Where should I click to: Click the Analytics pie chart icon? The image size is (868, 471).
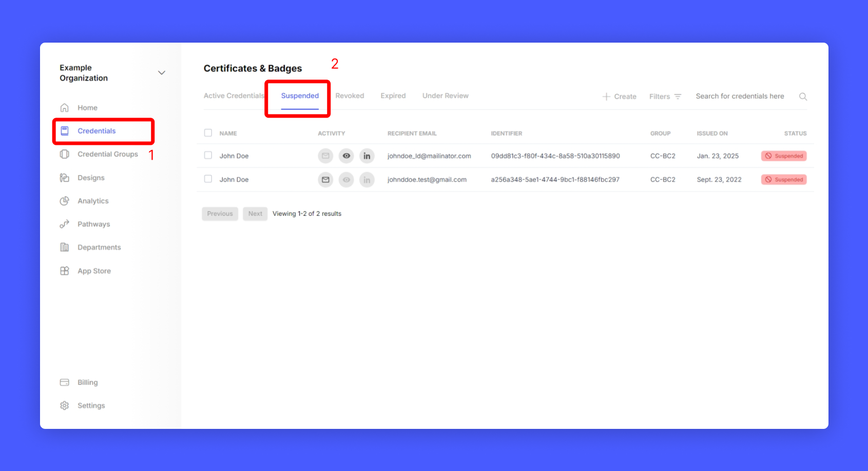[64, 201]
